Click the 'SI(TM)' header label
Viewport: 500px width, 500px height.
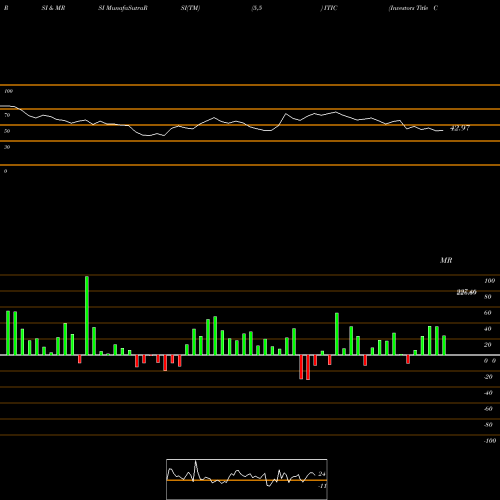tap(190, 8)
